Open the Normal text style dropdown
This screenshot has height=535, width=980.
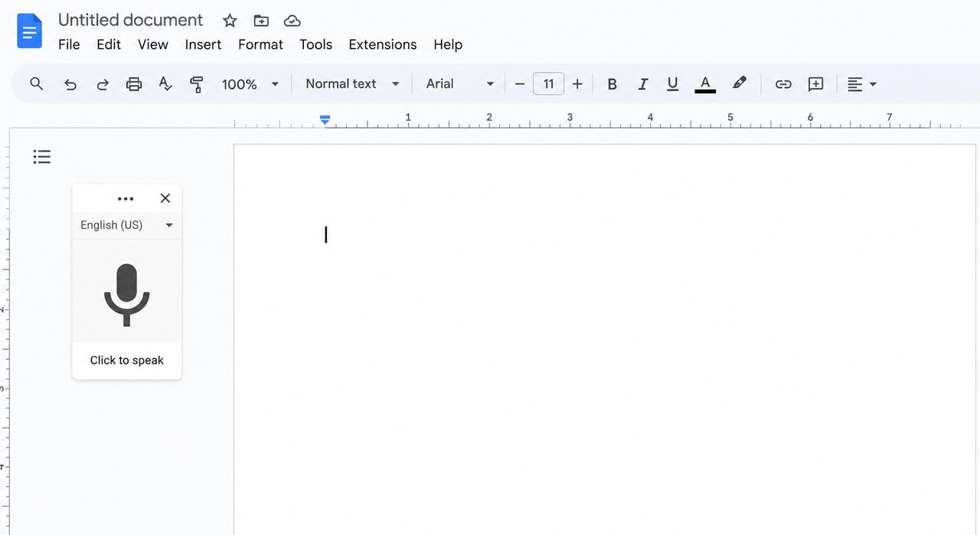[x=352, y=84]
